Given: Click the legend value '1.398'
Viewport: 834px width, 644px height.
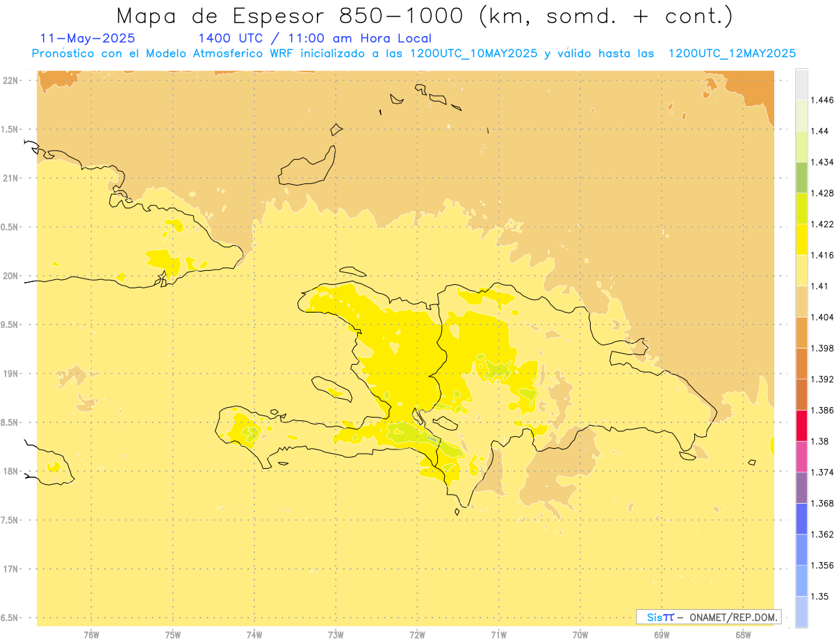Looking at the screenshot, I should click(x=823, y=348).
